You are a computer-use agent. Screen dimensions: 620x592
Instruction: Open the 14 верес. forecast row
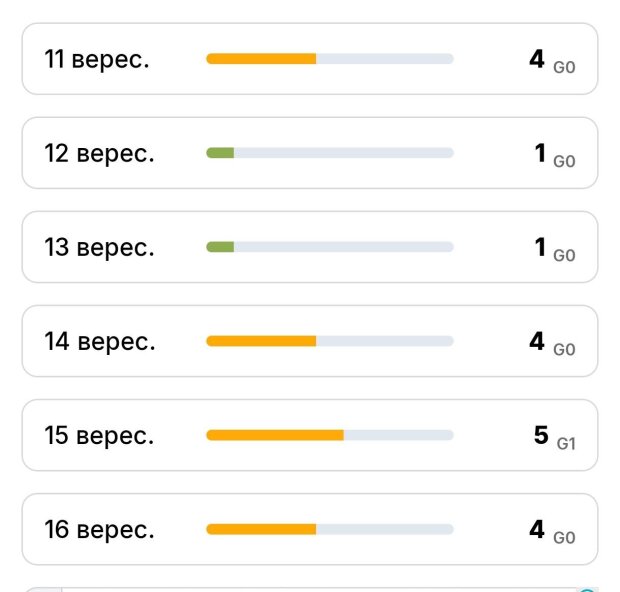(310, 341)
